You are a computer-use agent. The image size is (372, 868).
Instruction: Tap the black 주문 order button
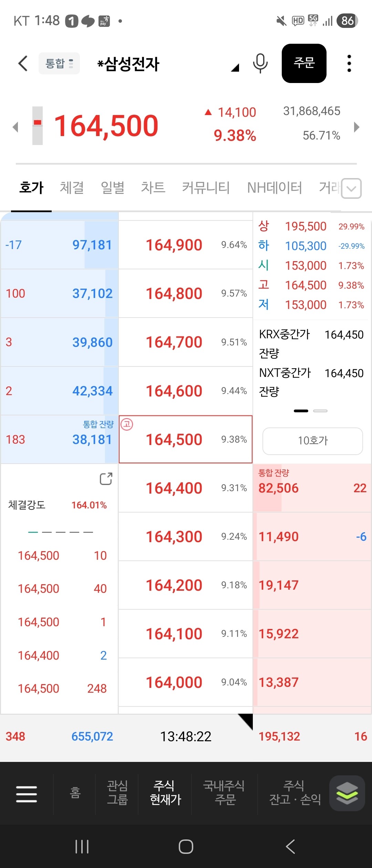coord(304,63)
